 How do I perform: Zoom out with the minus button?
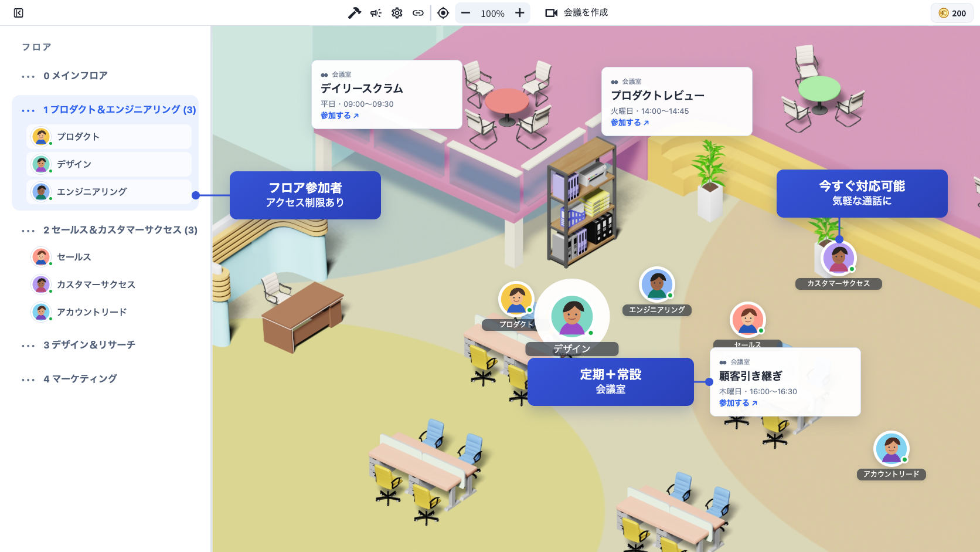pos(466,13)
